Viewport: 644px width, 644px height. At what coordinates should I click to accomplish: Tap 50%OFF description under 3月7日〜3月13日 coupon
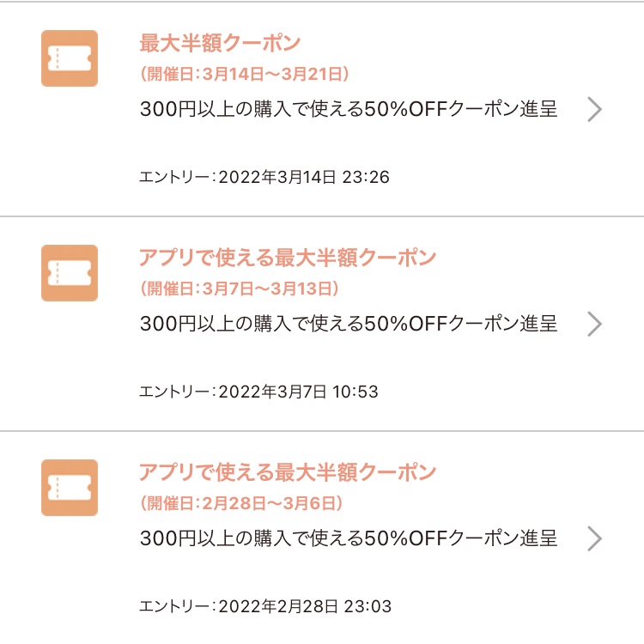(349, 324)
